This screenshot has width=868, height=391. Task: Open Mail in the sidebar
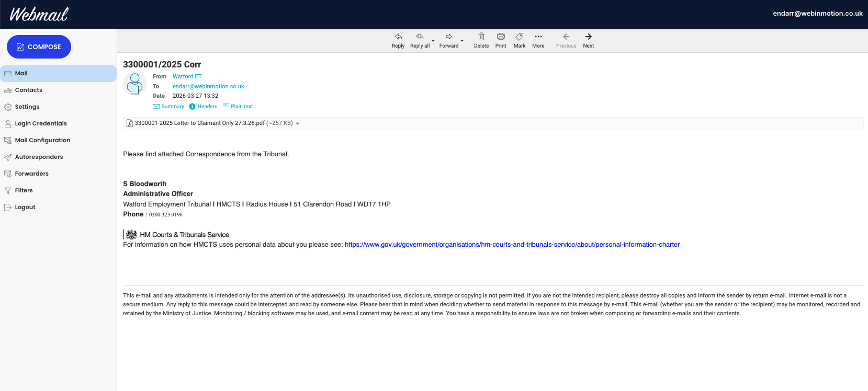tap(58, 74)
